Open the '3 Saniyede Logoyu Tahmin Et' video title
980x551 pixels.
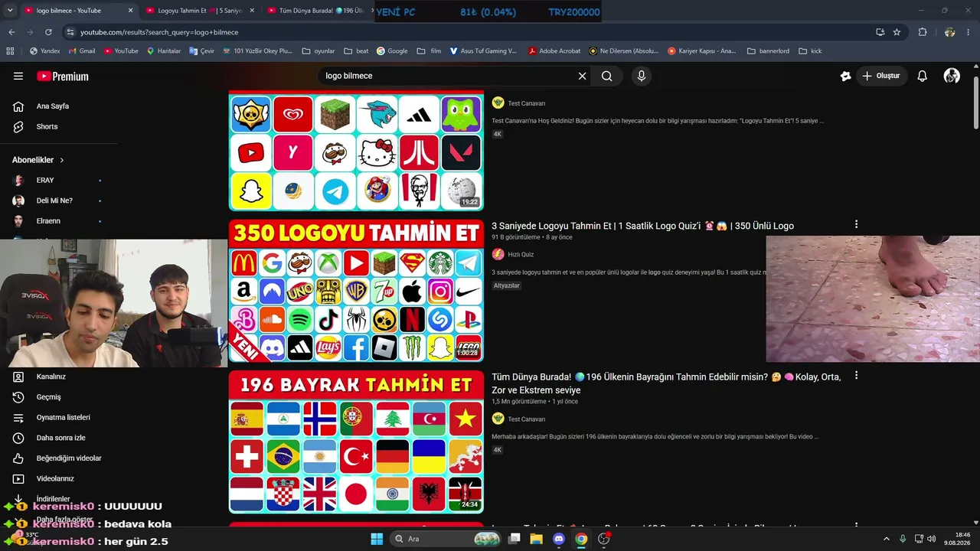[x=642, y=226]
